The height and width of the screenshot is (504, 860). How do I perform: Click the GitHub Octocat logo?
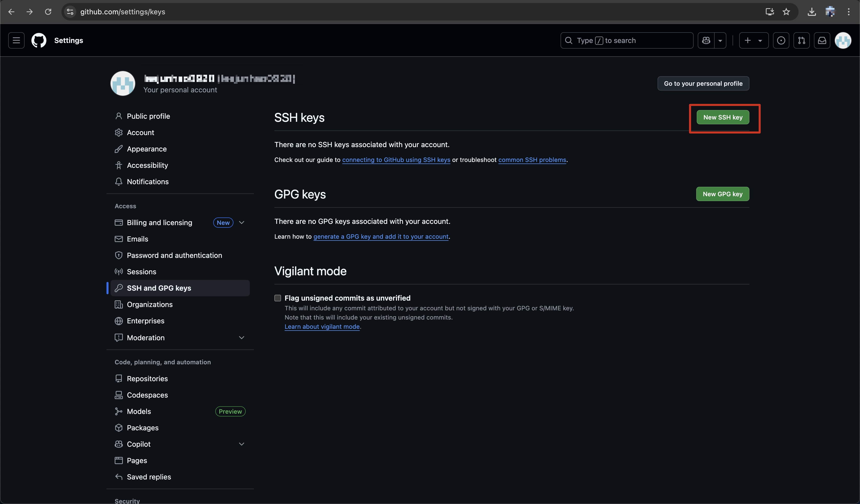click(39, 40)
